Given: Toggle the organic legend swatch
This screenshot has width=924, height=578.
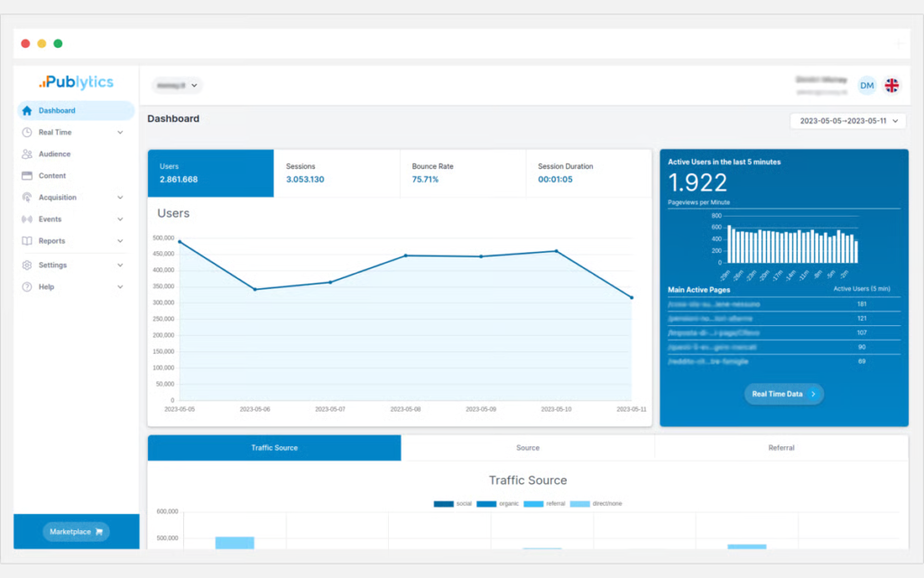Looking at the screenshot, I should click(486, 504).
